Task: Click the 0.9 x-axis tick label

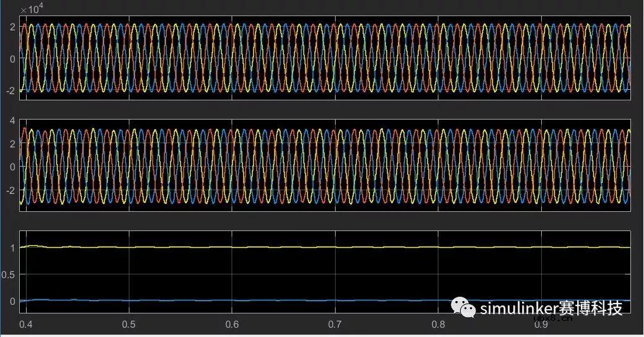Action: (x=542, y=325)
